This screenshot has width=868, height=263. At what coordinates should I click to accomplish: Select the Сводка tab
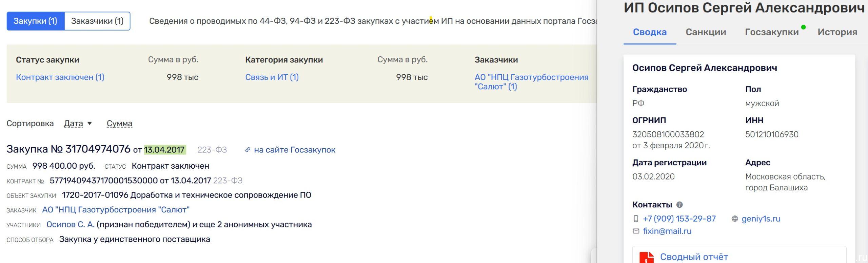(650, 32)
